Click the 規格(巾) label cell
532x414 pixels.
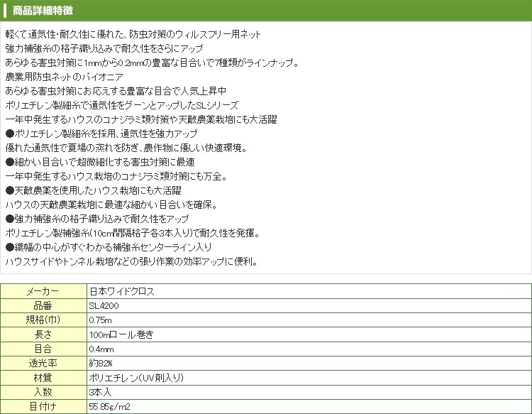43,320
